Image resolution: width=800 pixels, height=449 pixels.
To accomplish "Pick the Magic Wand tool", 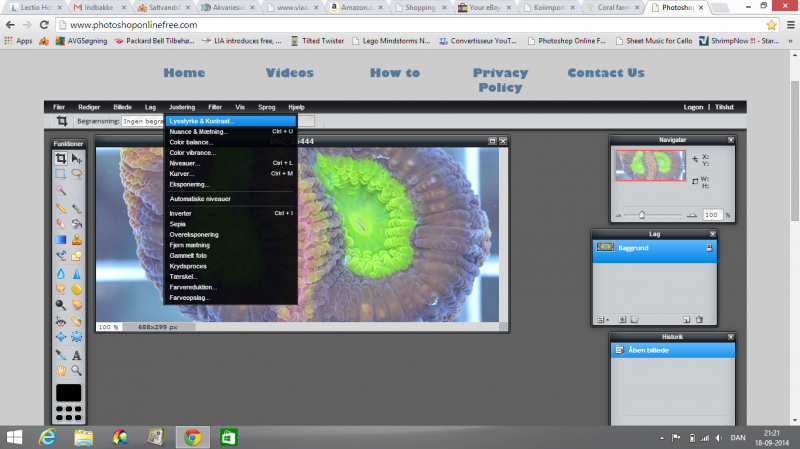I will (x=61, y=189).
